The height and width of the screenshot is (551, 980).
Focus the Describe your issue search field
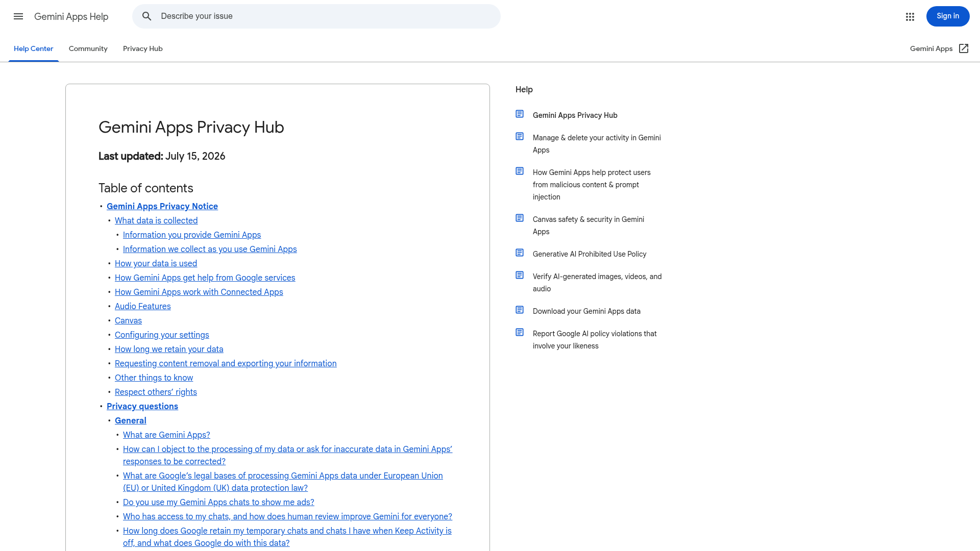coord(316,16)
